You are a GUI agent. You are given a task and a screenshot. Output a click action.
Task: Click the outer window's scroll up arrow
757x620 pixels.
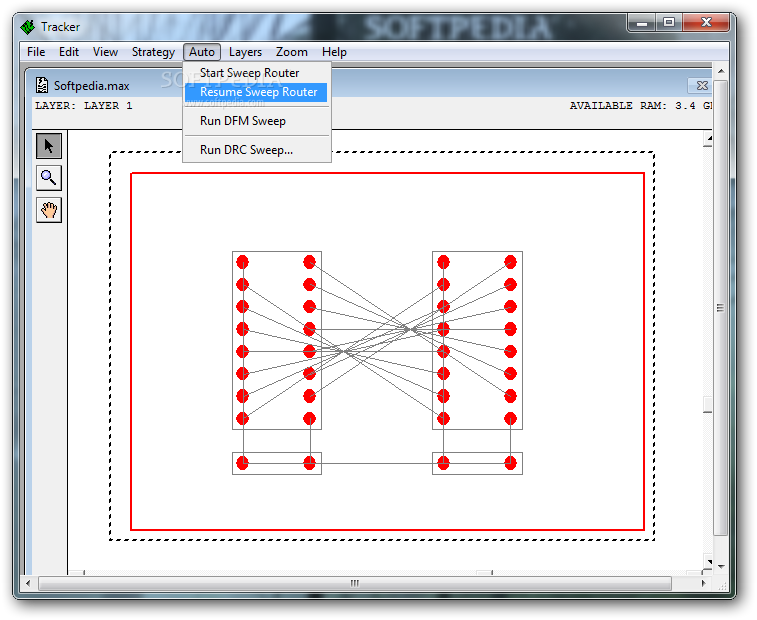tap(721, 71)
